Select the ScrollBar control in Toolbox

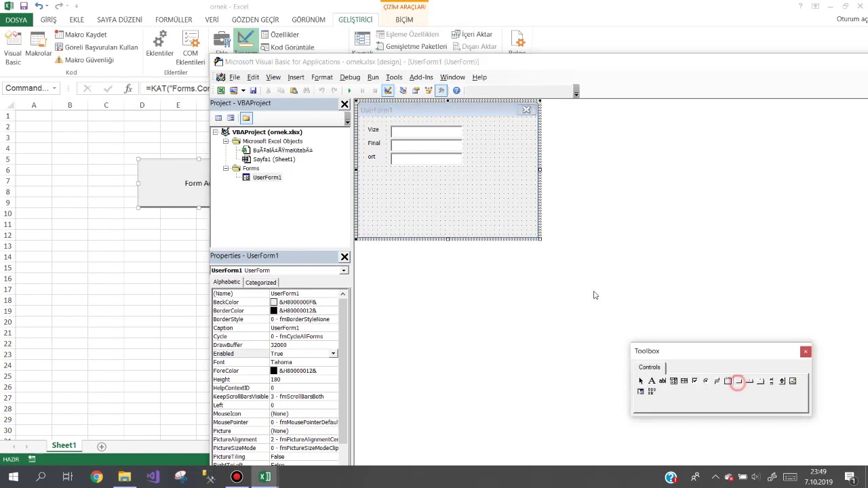pyautogui.click(x=771, y=381)
